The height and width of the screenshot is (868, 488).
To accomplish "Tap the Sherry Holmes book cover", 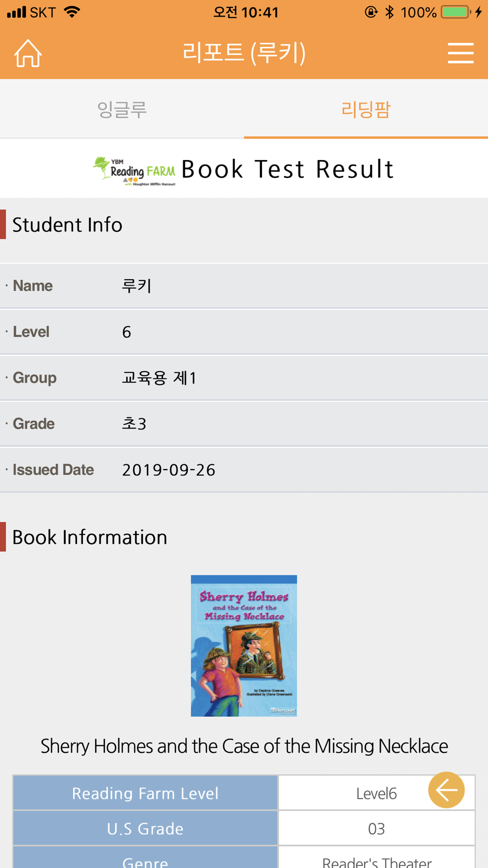I will click(244, 645).
